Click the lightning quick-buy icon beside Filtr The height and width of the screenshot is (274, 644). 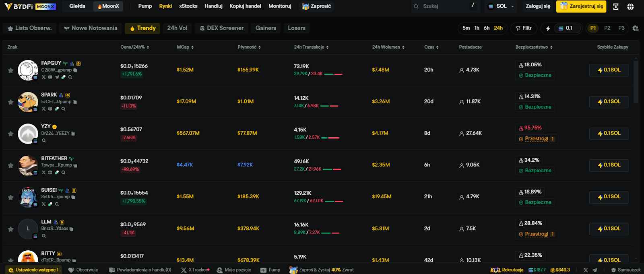pyautogui.click(x=548, y=28)
